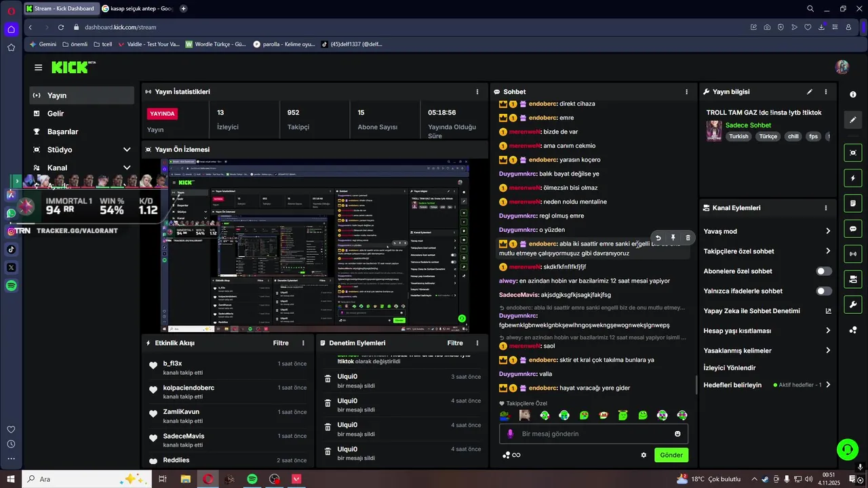Open chat settings gear icon
Screen dimensions: 868x488
pyautogui.click(x=644, y=455)
